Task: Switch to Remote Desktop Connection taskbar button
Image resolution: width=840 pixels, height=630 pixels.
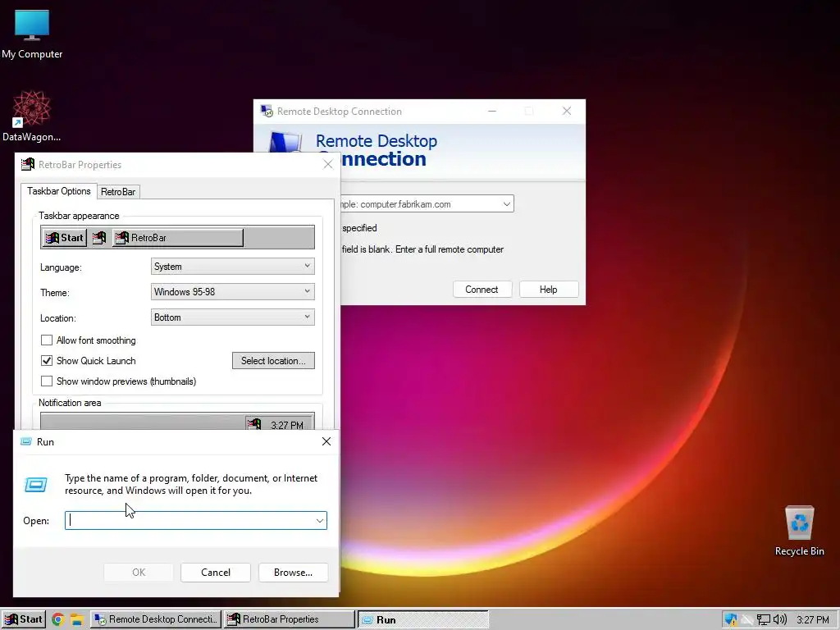Action: [x=155, y=619]
